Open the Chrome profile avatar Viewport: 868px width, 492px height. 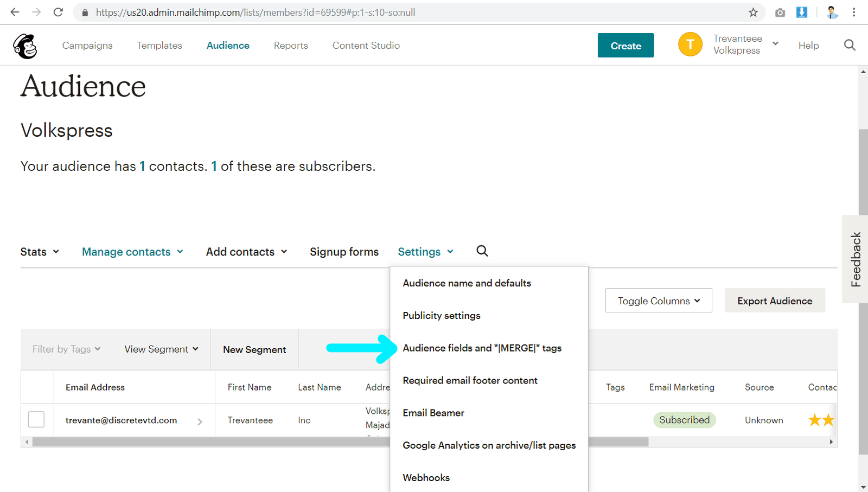[x=832, y=12]
